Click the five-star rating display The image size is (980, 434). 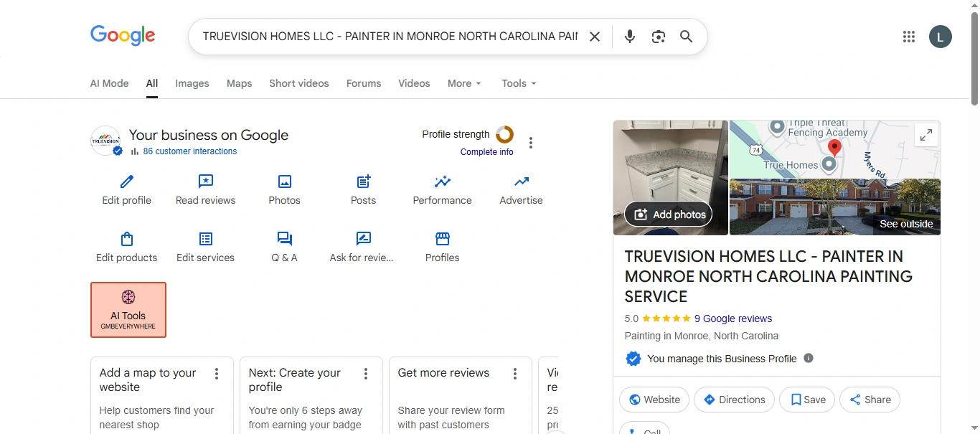666,319
